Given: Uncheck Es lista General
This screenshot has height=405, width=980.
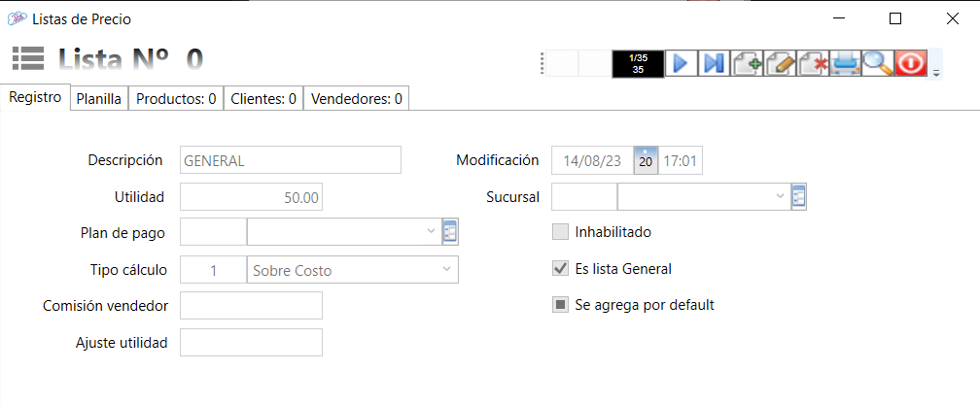Looking at the screenshot, I should [560, 269].
